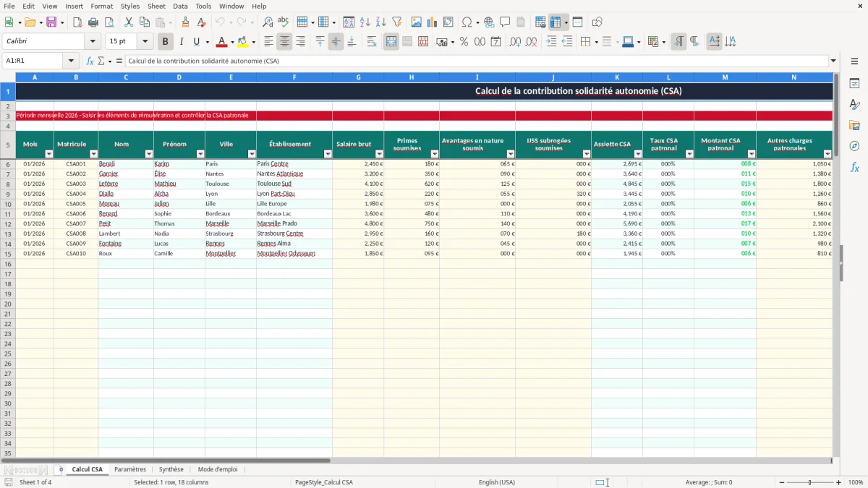This screenshot has width=868, height=488.
Task: Open the Calibri font name dropdown
Action: pos(93,42)
